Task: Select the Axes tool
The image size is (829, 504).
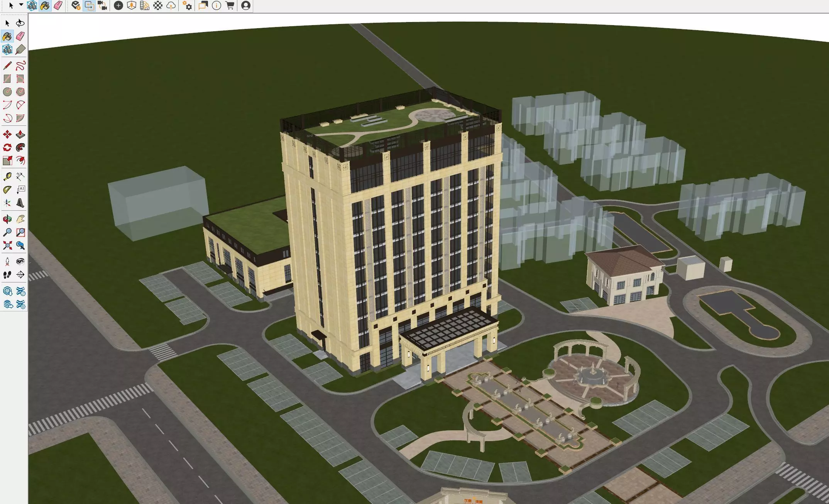Action: coord(7,203)
